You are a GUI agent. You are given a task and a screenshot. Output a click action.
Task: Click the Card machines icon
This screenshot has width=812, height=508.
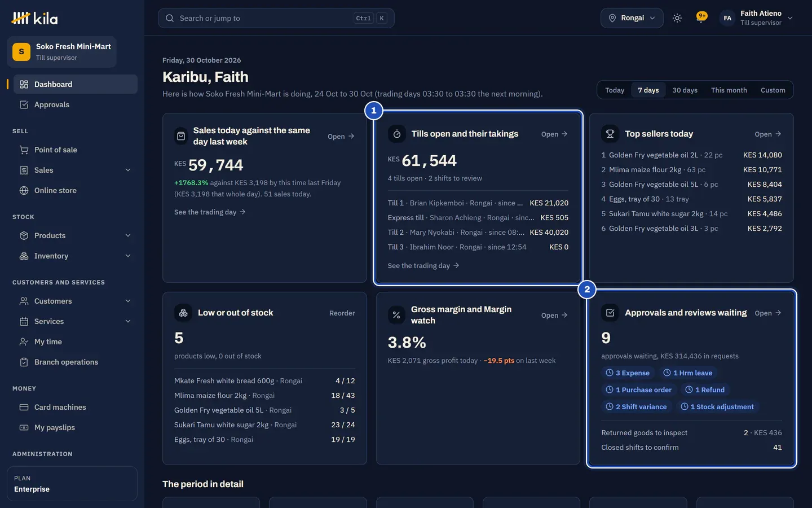click(24, 407)
